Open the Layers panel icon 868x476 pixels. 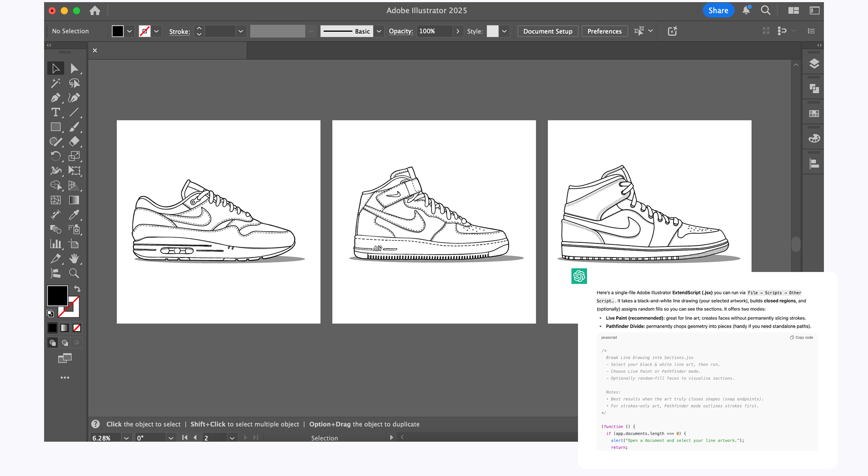pyautogui.click(x=814, y=64)
